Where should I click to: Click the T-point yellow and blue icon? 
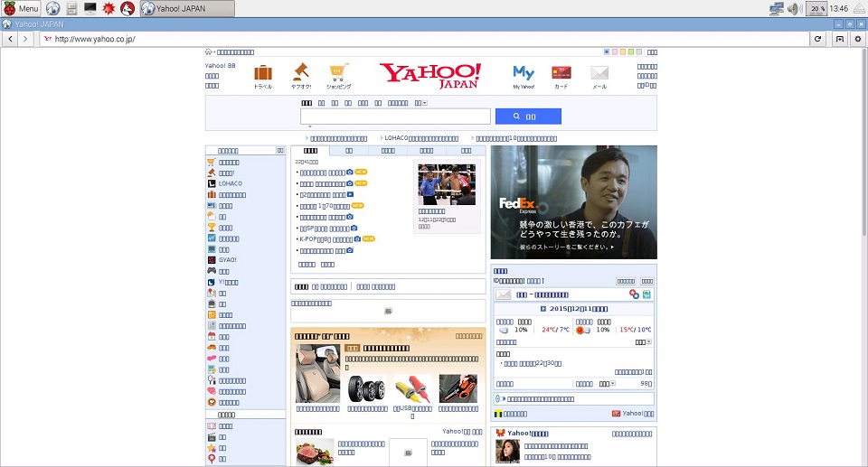tap(498, 414)
